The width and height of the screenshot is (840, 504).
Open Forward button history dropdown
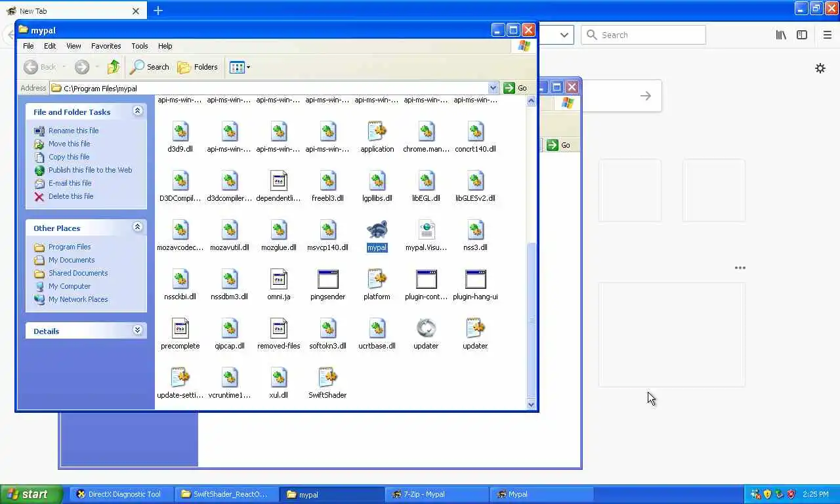coord(97,67)
